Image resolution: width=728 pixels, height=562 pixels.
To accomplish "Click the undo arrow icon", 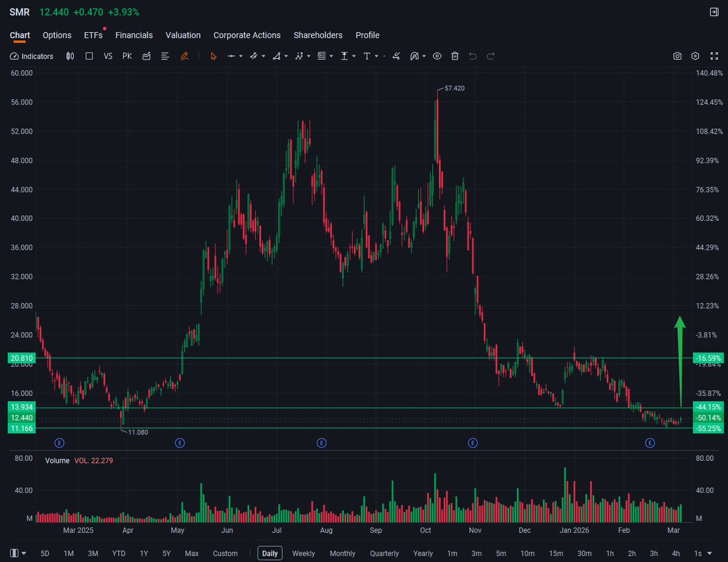I will click(x=472, y=56).
